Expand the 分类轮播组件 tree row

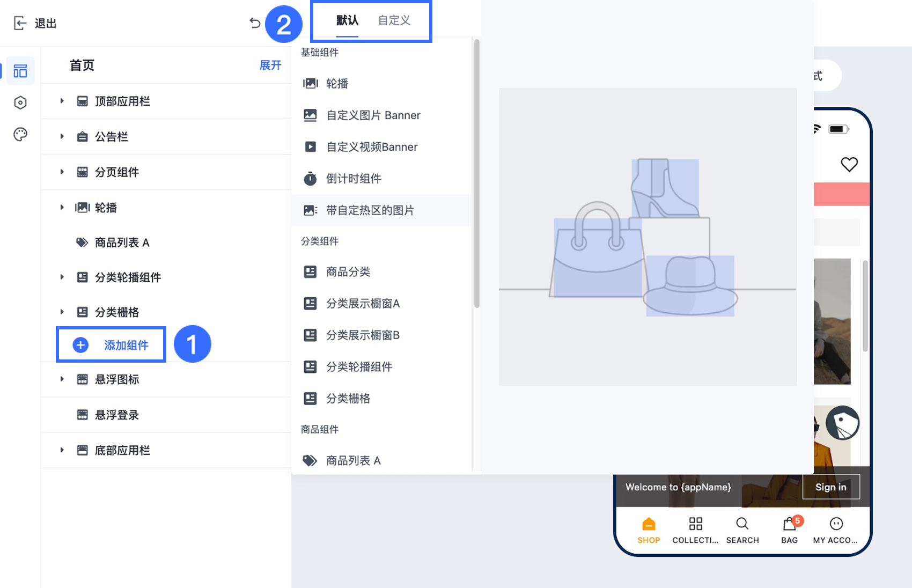pyautogui.click(x=62, y=277)
